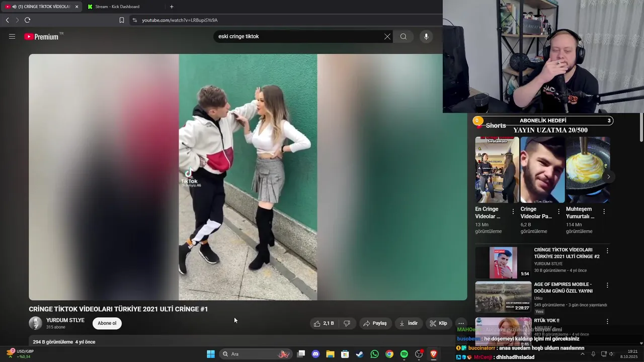Click '294 B görüntüleme 4 yıl önce' description text
The width and height of the screenshot is (644, 362).
(x=64, y=342)
